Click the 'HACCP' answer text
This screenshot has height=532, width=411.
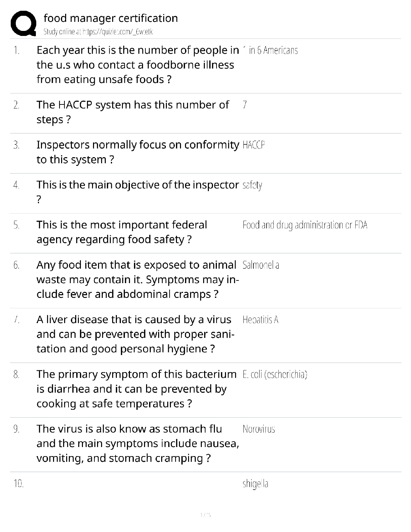(254, 145)
